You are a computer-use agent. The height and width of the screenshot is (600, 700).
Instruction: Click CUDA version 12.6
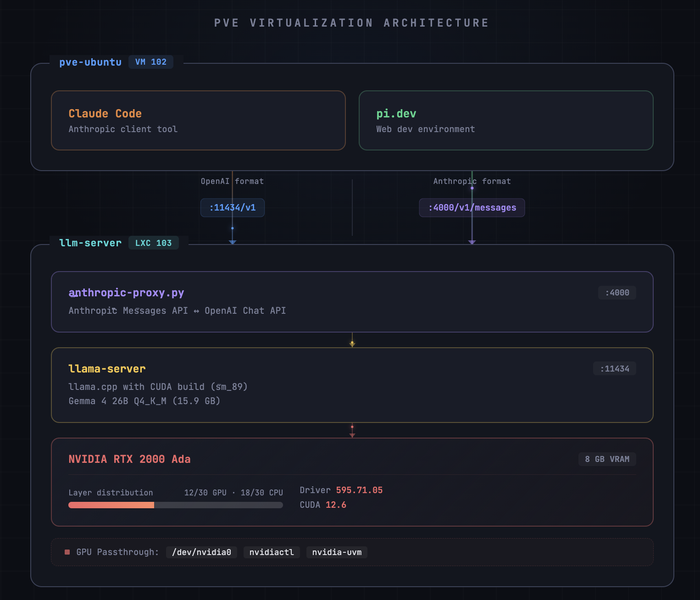[x=336, y=505]
